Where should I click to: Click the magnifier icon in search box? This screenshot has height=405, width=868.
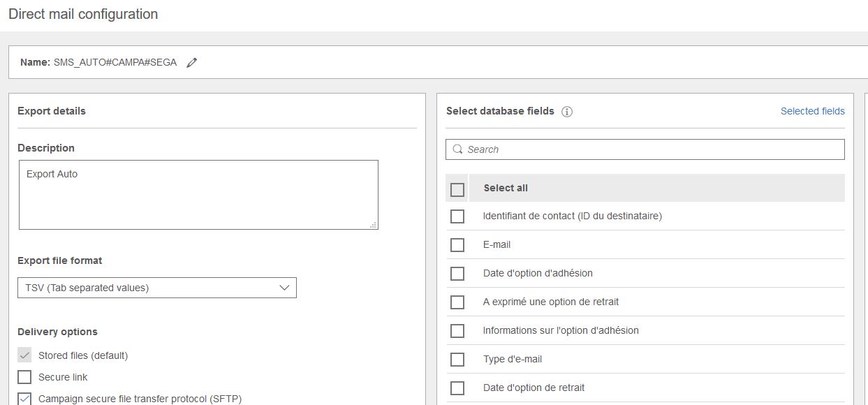coord(458,149)
